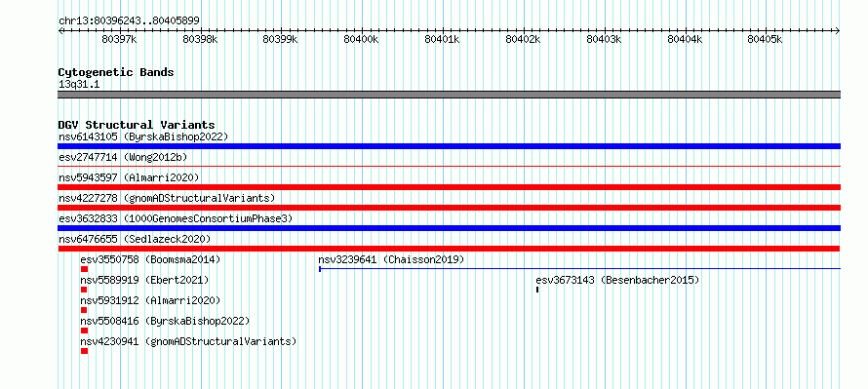Select the small red nsv5931912 variant block
This screenshot has height=389, width=868.
(x=84, y=310)
